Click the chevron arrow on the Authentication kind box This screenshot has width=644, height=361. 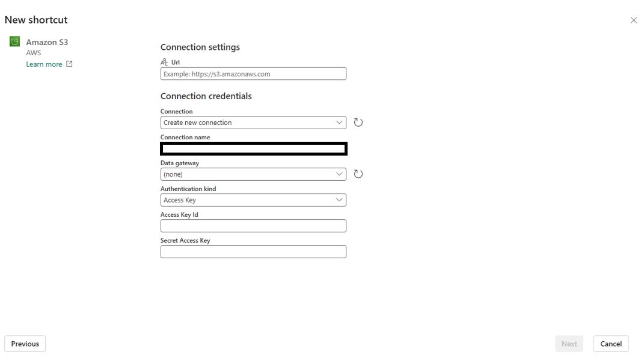pyautogui.click(x=339, y=200)
